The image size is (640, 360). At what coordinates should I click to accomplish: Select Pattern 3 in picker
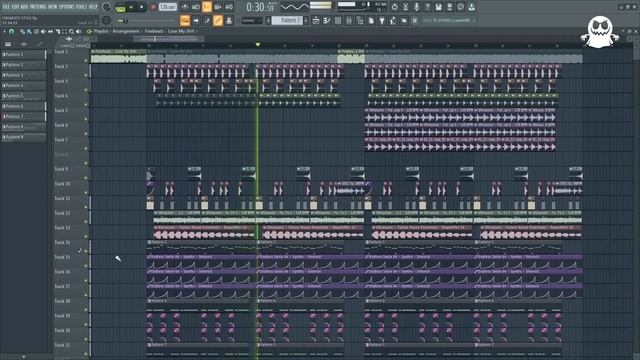[23, 75]
